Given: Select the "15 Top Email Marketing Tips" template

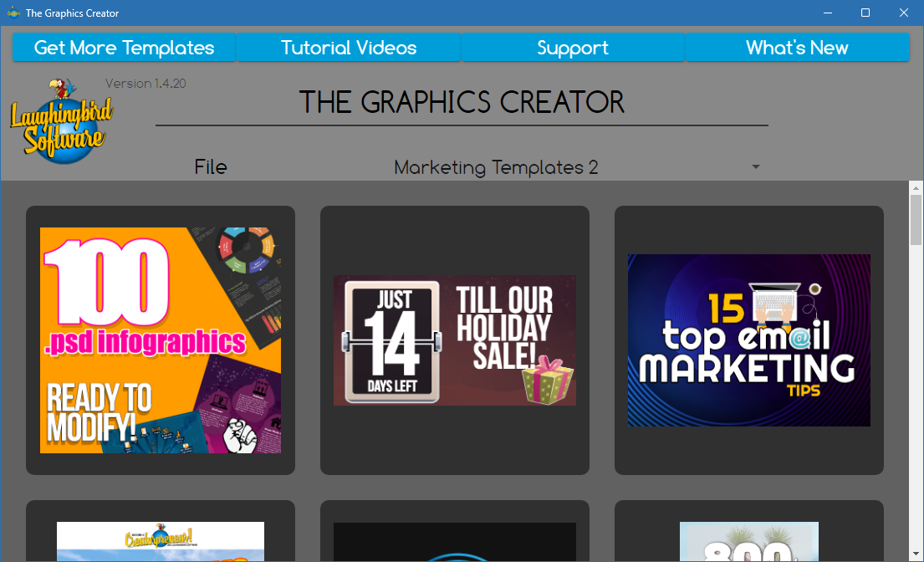Looking at the screenshot, I should (748, 340).
